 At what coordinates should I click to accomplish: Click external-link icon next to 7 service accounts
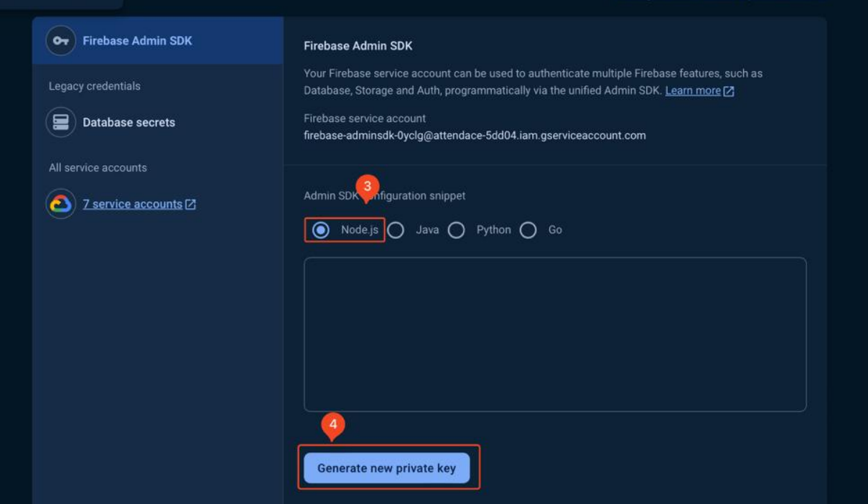click(x=190, y=205)
